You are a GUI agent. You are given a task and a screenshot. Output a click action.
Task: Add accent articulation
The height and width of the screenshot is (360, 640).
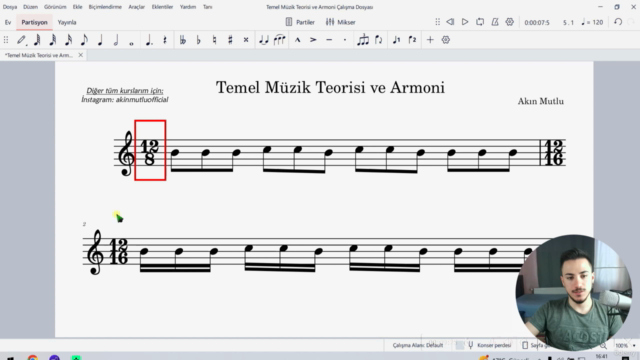click(313, 40)
